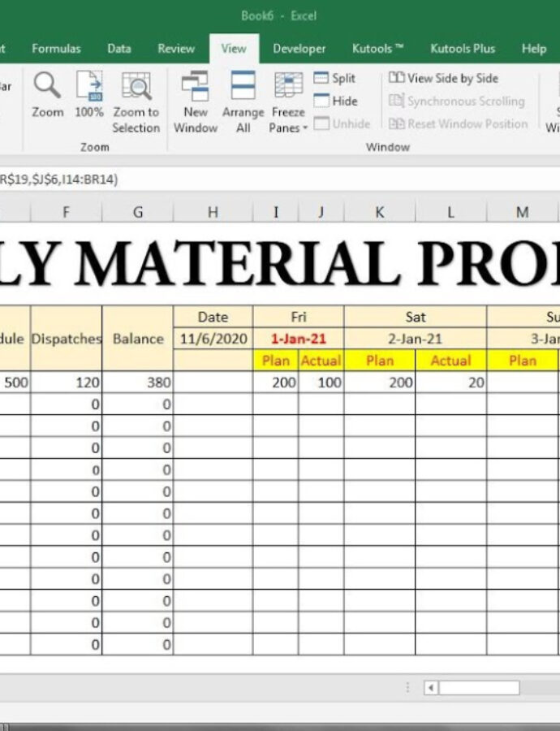Hide the current workbook window
Viewport: 560px width, 731px height.
[336, 102]
